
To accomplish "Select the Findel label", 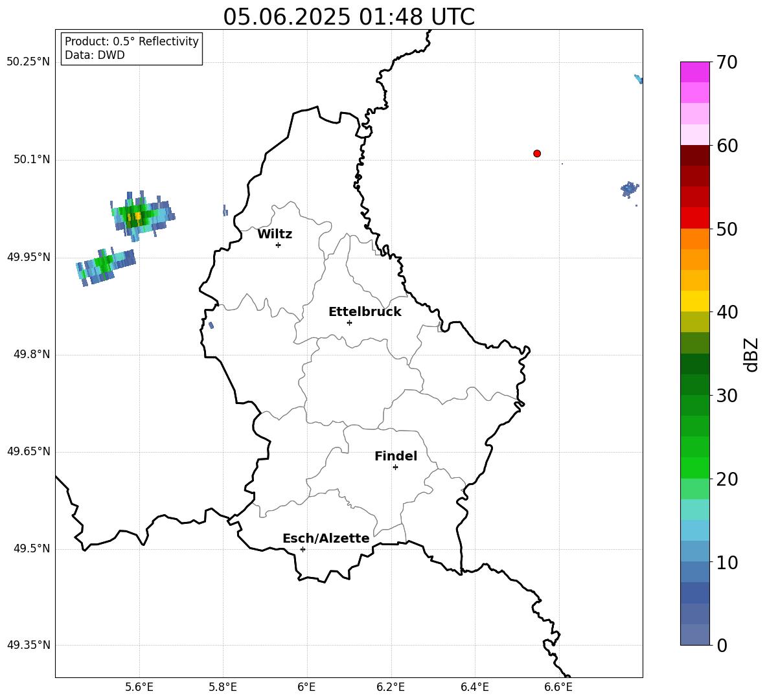I will click(x=396, y=456).
